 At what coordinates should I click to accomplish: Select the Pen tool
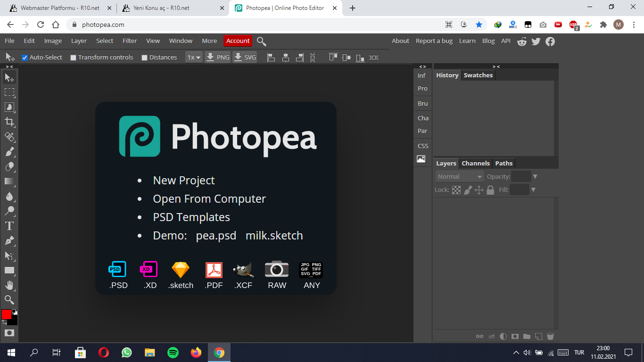tap(9, 240)
